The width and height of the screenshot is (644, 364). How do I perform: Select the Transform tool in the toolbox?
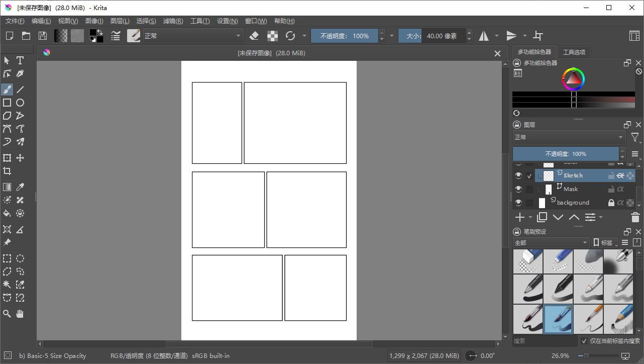point(7,157)
